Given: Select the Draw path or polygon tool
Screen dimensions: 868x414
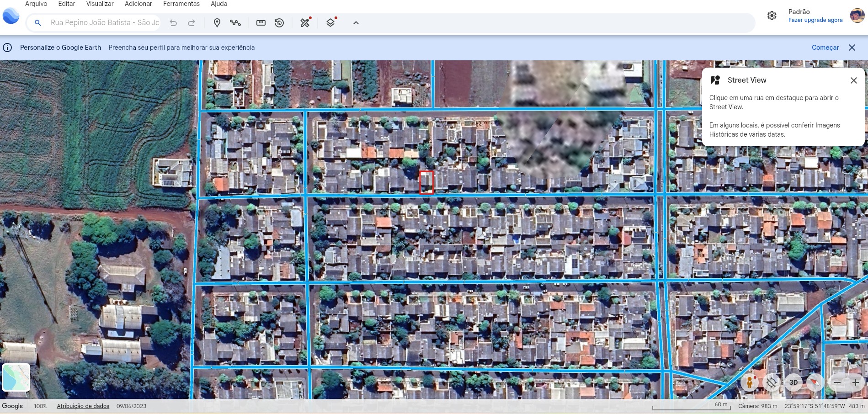Looking at the screenshot, I should click(235, 23).
